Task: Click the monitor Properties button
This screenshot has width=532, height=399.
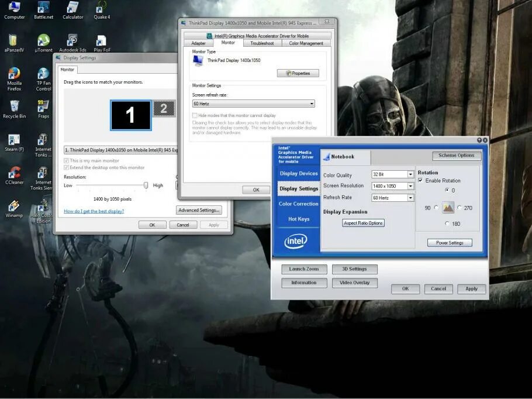Action: tap(298, 73)
